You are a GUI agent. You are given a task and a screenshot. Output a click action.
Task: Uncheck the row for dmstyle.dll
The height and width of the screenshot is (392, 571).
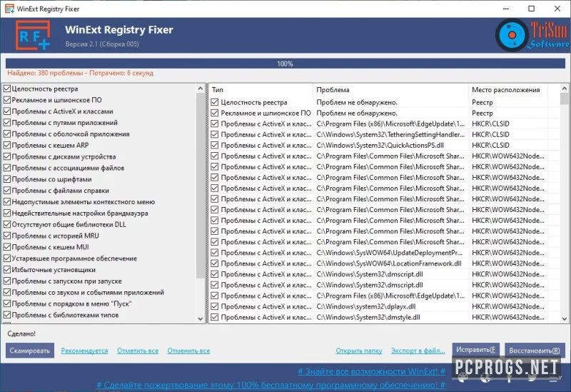click(x=215, y=317)
